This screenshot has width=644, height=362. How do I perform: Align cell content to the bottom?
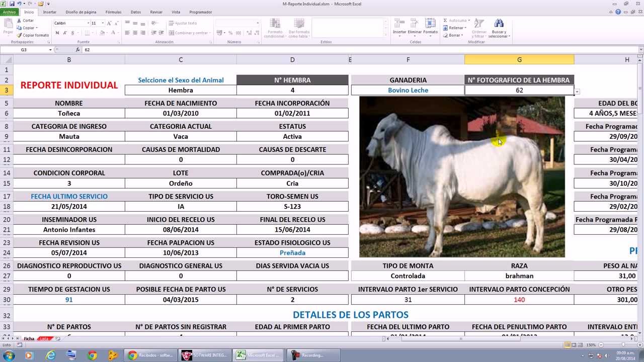pyautogui.click(x=142, y=23)
